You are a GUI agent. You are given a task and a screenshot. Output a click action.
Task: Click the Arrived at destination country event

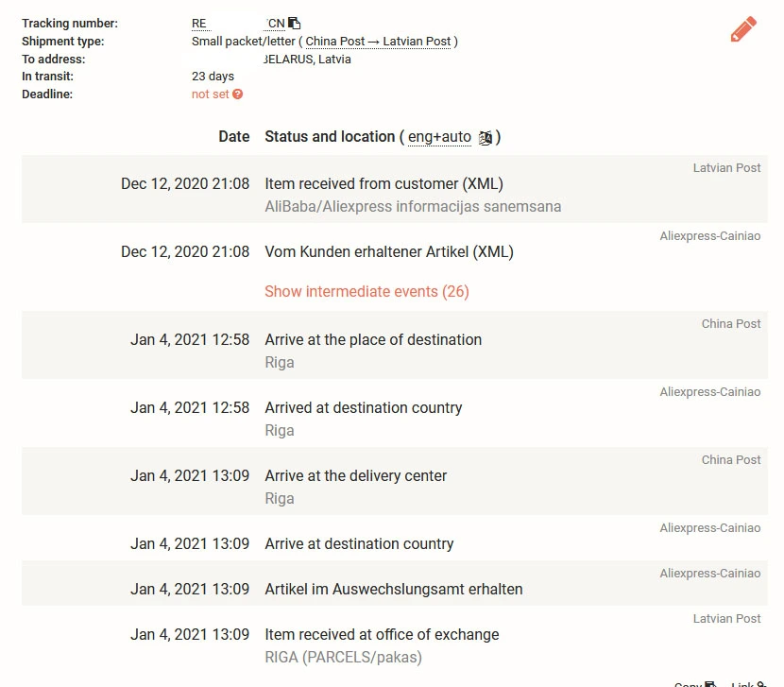(363, 408)
